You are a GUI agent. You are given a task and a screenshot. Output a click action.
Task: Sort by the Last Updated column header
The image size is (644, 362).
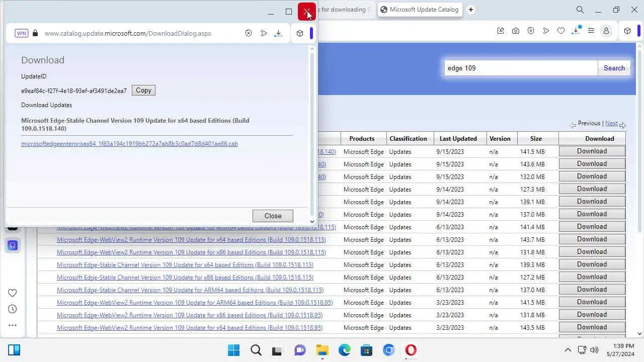tap(458, 139)
